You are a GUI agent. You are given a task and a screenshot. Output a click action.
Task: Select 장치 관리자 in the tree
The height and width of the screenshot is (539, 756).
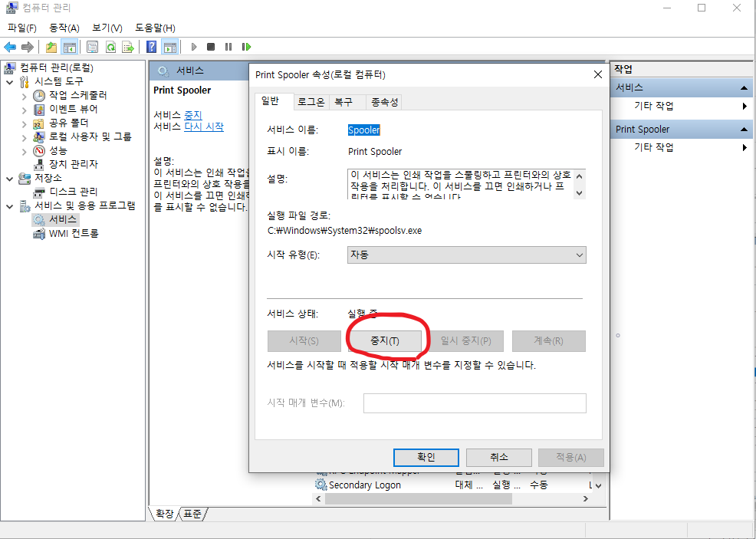pos(74,164)
